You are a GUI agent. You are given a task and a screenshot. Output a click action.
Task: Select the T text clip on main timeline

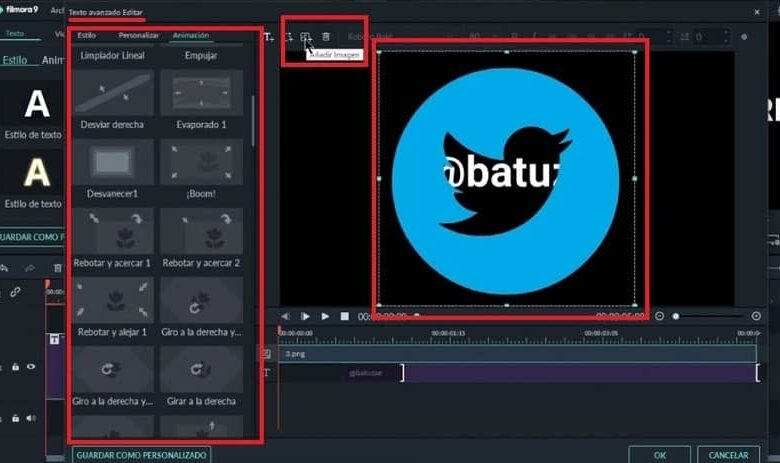click(55, 366)
